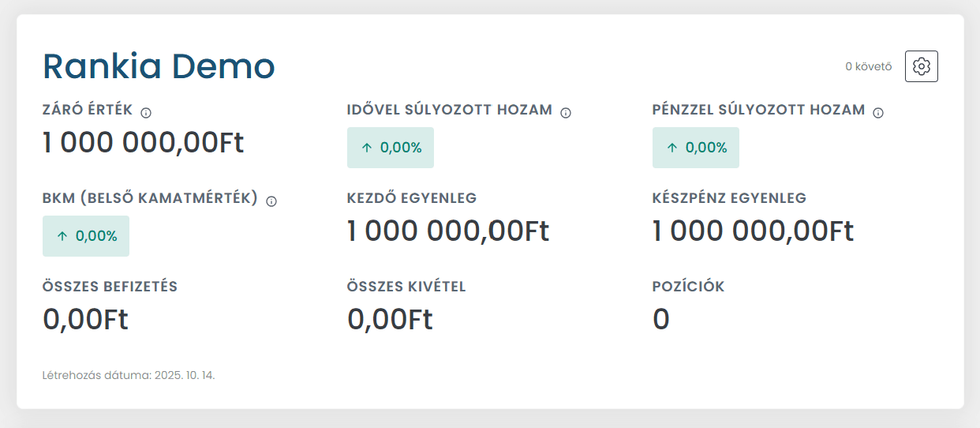Click info icon beside Záró érték
The image size is (980, 428).
tap(145, 113)
